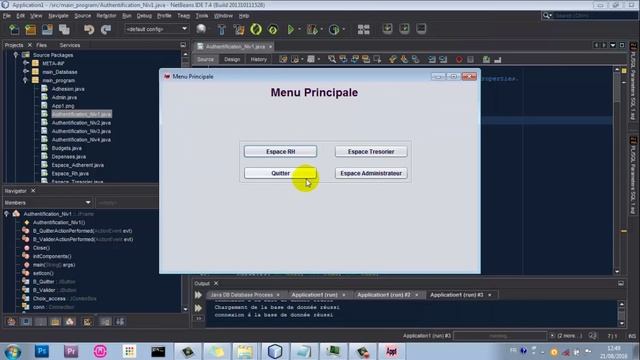Click Espace Tresorier button

tap(371, 151)
